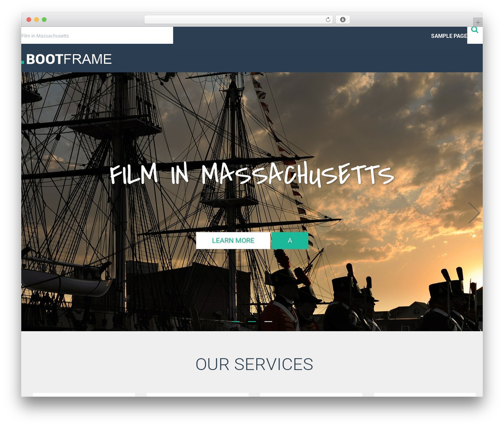Viewport: 504px width, 427px height.
Task: Select the third white slider indicator
Action: 268,322
